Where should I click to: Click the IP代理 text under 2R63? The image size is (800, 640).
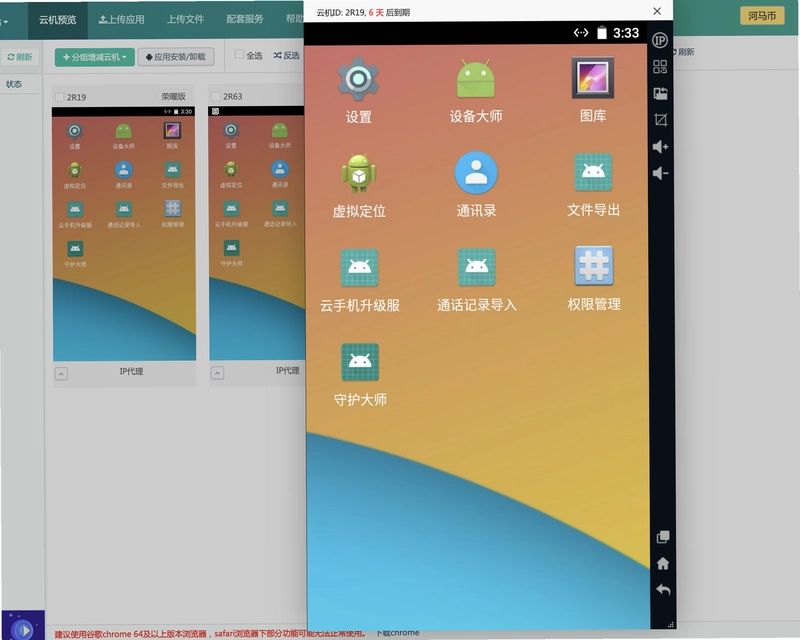(x=287, y=370)
